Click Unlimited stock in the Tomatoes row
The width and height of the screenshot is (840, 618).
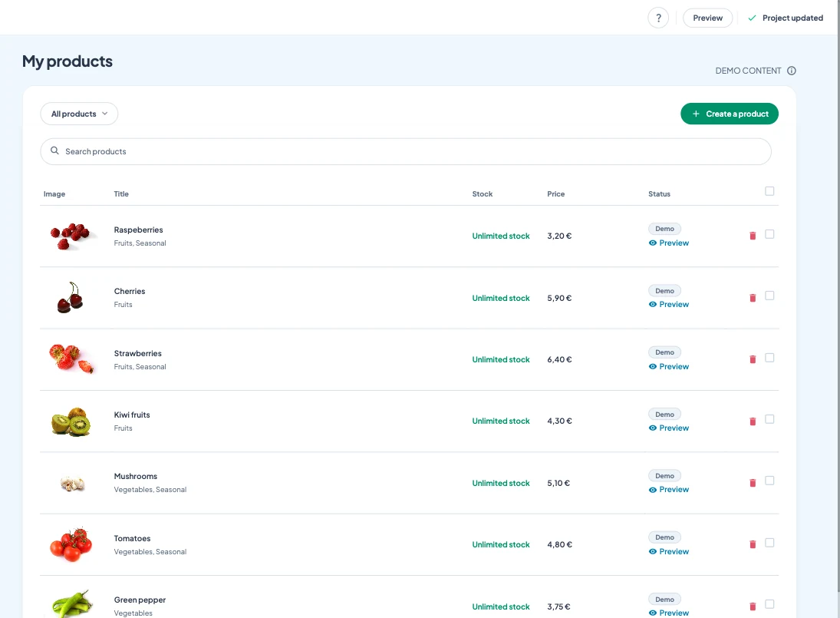tap(501, 544)
